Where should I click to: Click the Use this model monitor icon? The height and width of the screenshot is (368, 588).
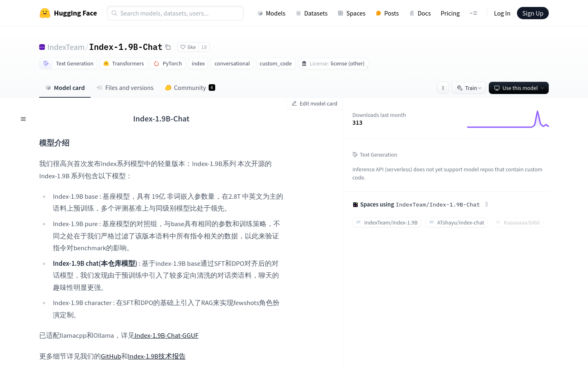[497, 88]
